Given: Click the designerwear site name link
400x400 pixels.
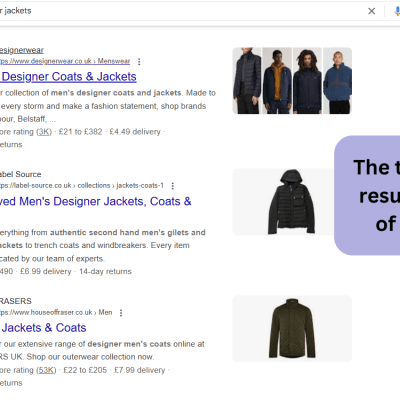Looking at the screenshot, I should [22, 50].
